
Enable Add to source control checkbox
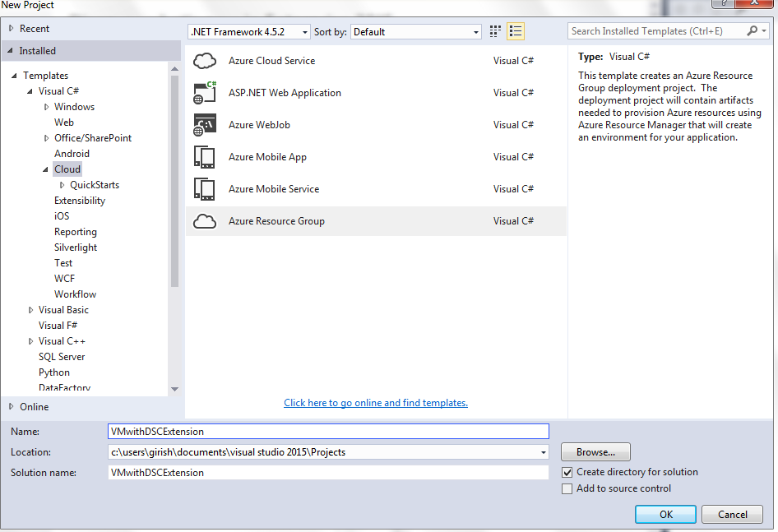click(567, 488)
